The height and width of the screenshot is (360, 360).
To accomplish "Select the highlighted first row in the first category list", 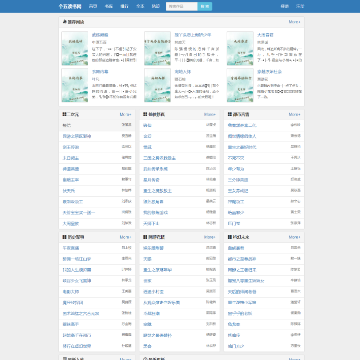I will 97,125.
